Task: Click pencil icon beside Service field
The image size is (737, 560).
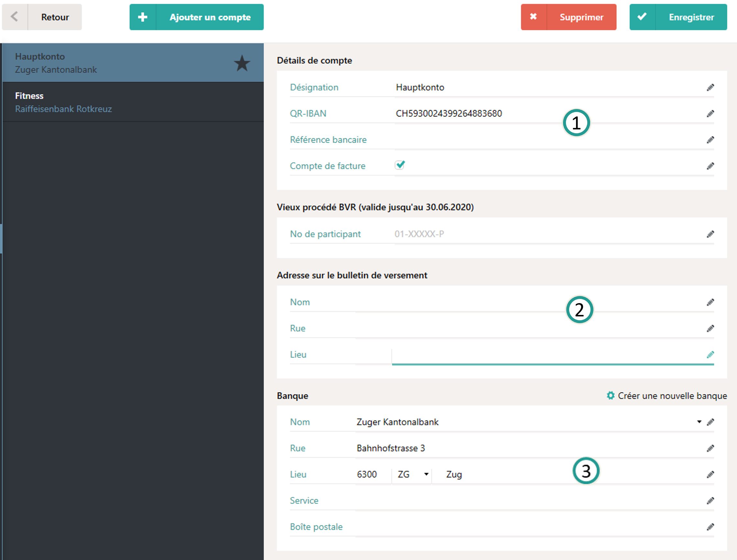Action: click(710, 500)
